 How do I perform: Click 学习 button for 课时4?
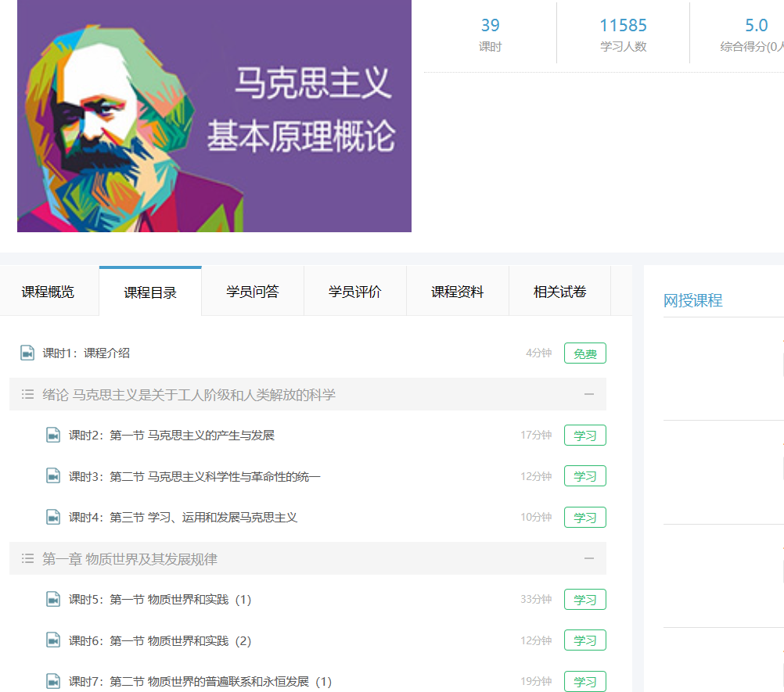coord(585,517)
